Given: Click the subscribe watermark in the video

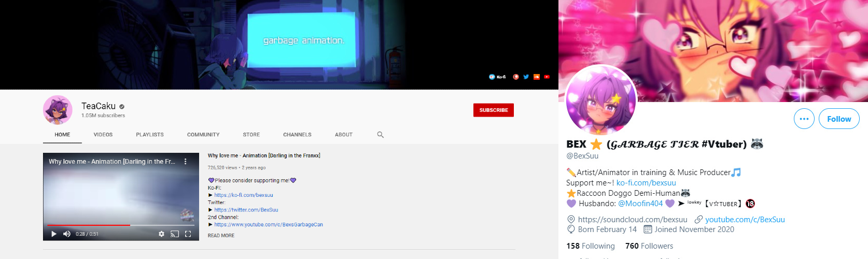Looking at the screenshot, I should tap(187, 214).
